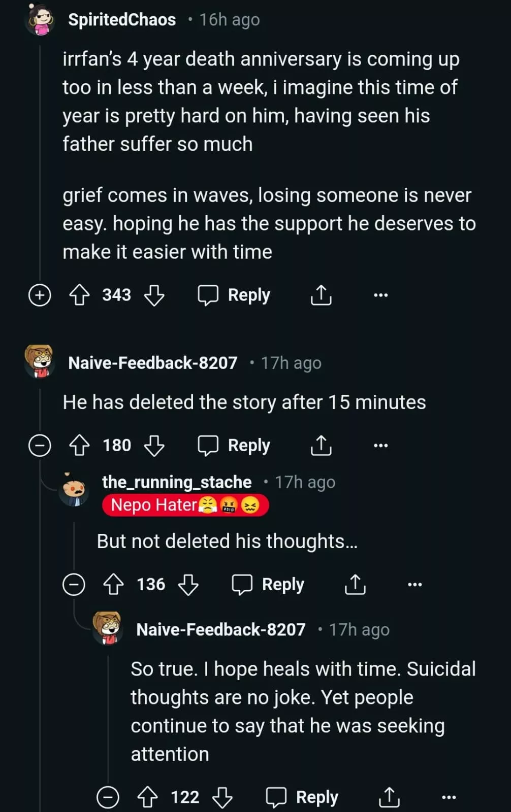511x812 pixels.
Task: Upvote the comment with 180 votes
Action: click(x=79, y=446)
